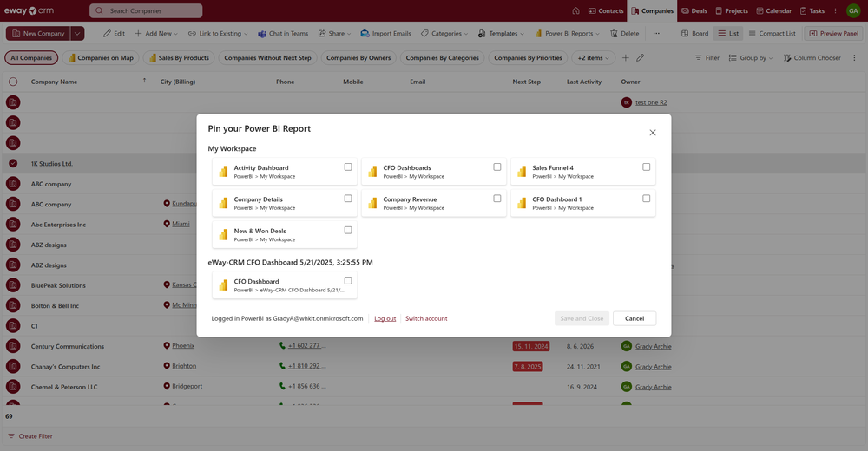
Task: Select the Sales By Products view
Action: tap(178, 57)
